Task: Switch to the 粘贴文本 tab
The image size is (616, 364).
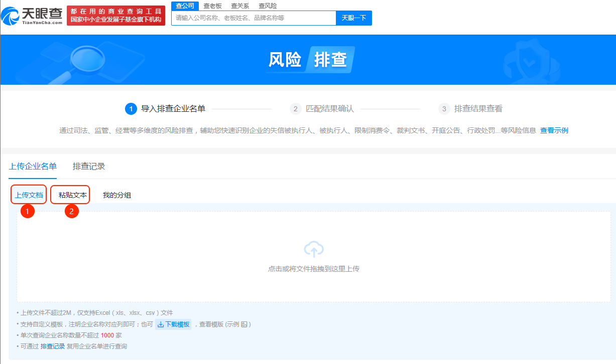Action: (x=71, y=195)
